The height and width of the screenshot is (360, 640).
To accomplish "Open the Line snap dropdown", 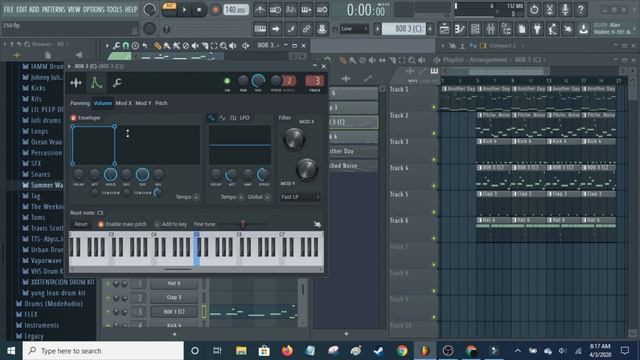I will (x=354, y=29).
